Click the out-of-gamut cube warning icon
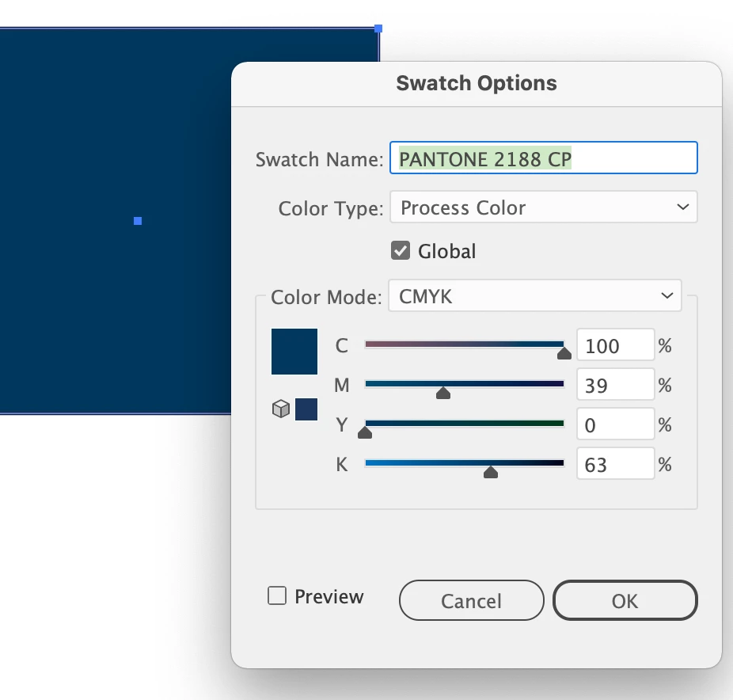 (281, 409)
